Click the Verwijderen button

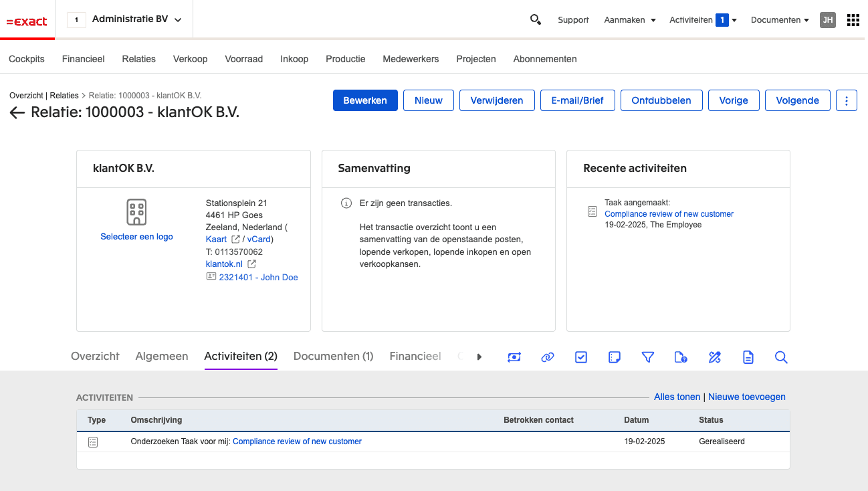pyautogui.click(x=497, y=100)
